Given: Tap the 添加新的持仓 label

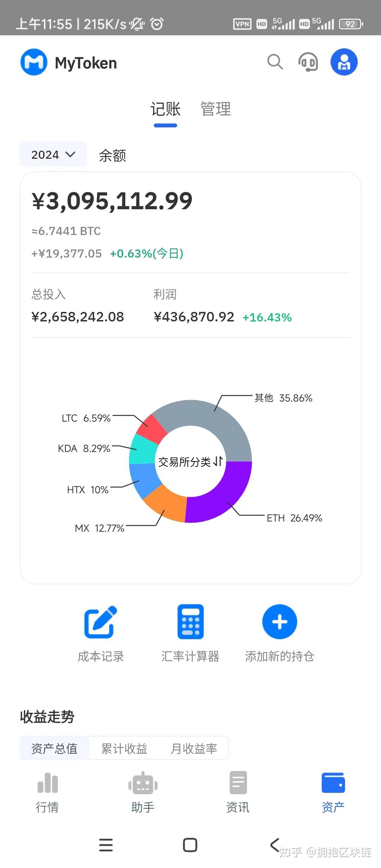Looking at the screenshot, I should [x=280, y=656].
